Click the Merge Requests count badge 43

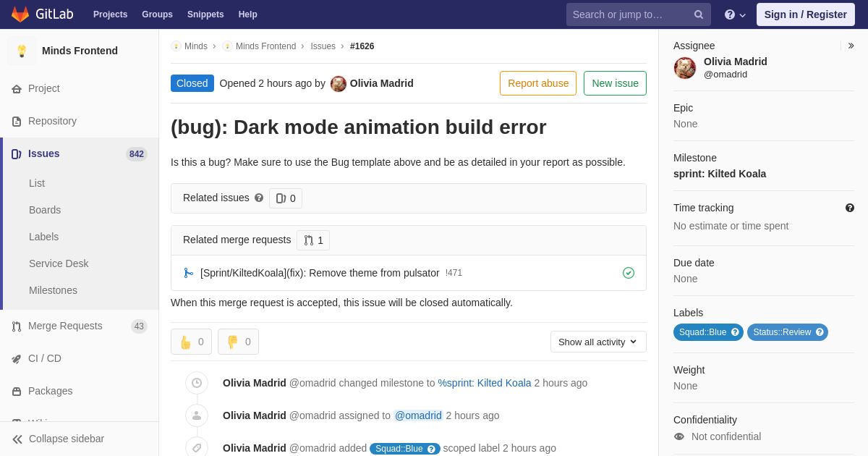pos(139,326)
